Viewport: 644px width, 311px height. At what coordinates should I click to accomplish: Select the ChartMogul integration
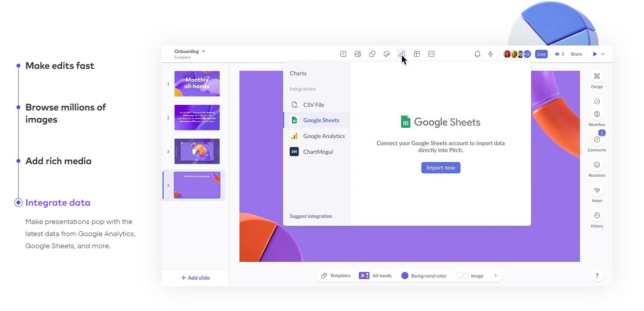317,152
